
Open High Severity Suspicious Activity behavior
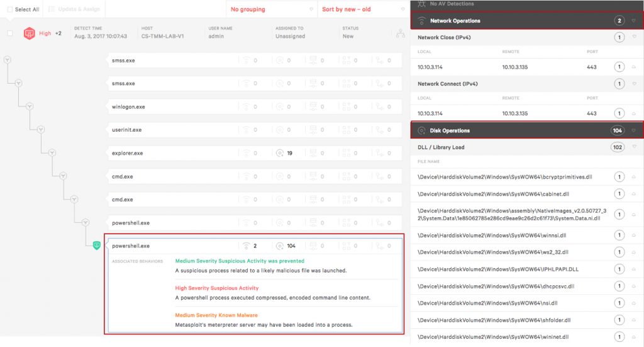pyautogui.click(x=217, y=288)
